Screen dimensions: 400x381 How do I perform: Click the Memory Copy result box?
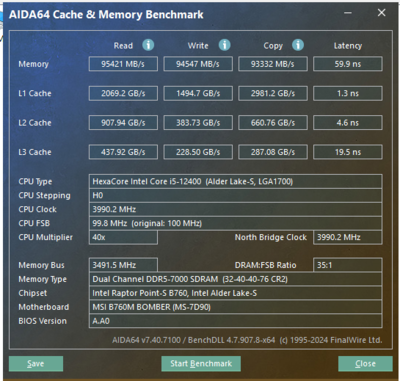click(x=273, y=64)
